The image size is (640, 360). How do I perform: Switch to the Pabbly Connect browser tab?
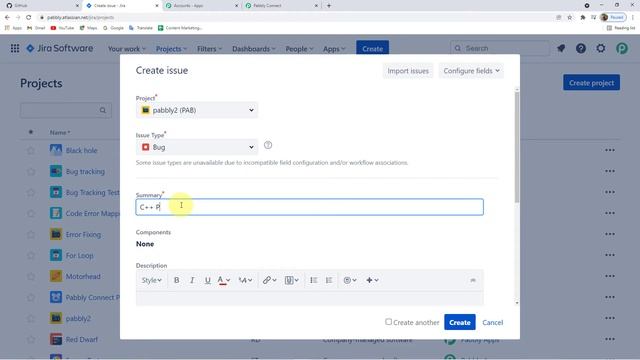(281, 6)
